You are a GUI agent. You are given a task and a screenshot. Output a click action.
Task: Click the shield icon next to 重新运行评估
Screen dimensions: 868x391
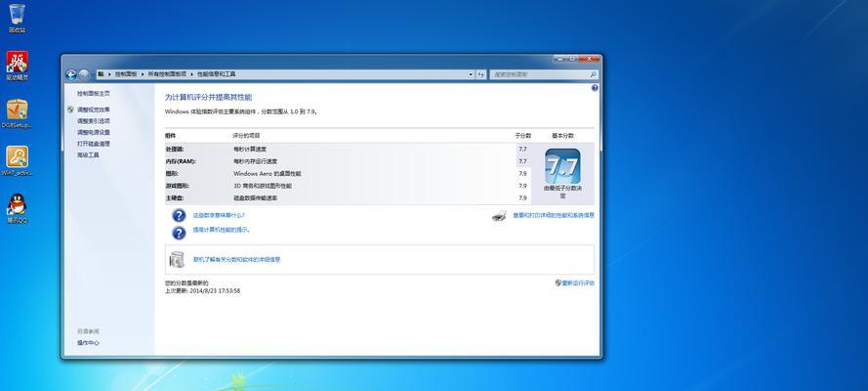coord(558,282)
